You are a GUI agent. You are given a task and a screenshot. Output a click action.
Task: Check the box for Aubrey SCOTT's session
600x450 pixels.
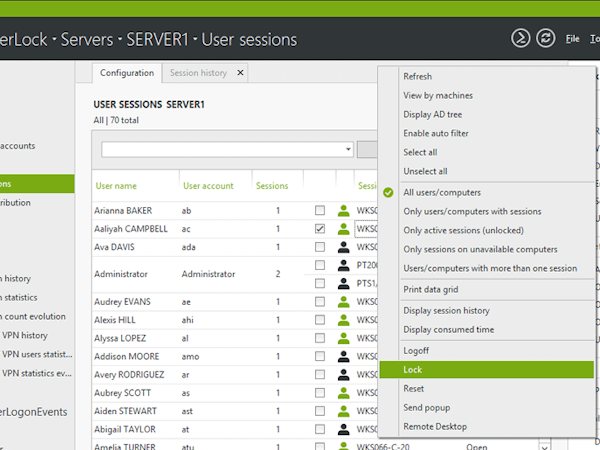coord(320,393)
